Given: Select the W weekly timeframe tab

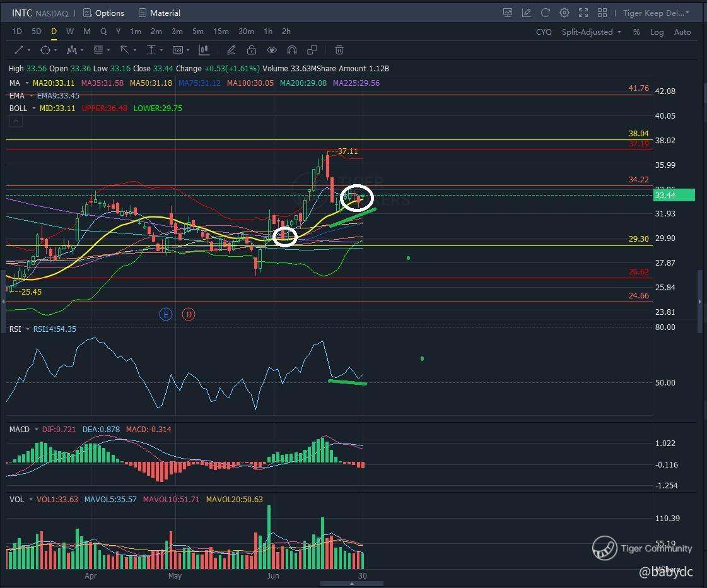Looking at the screenshot, I should coord(70,32).
